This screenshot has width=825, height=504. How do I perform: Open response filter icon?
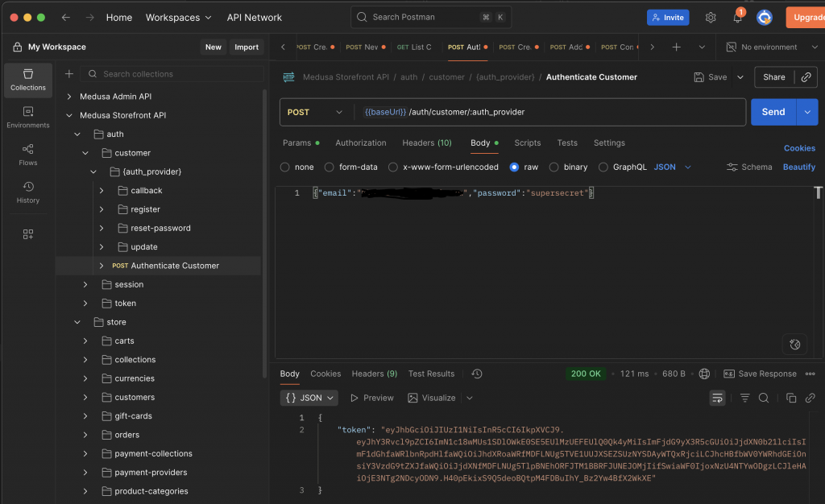(x=744, y=398)
